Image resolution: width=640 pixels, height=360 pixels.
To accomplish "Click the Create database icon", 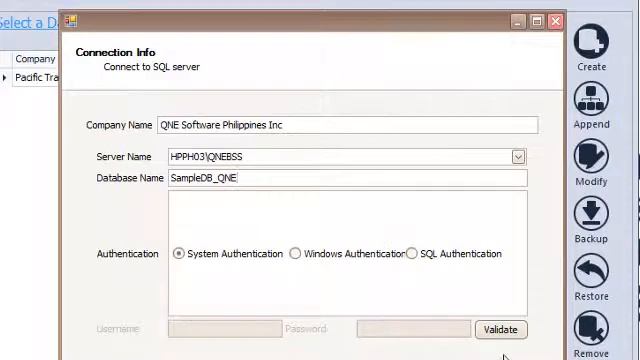I will (x=591, y=41).
